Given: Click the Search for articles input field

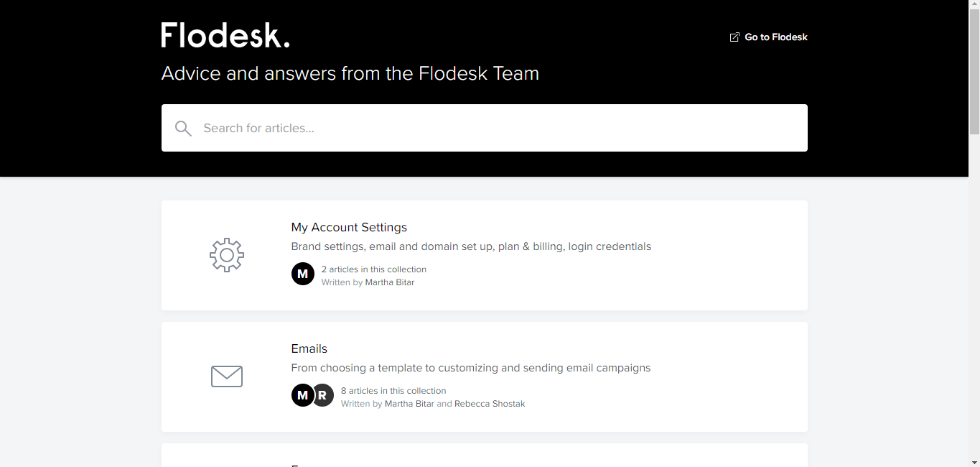Looking at the screenshot, I should coord(485,128).
